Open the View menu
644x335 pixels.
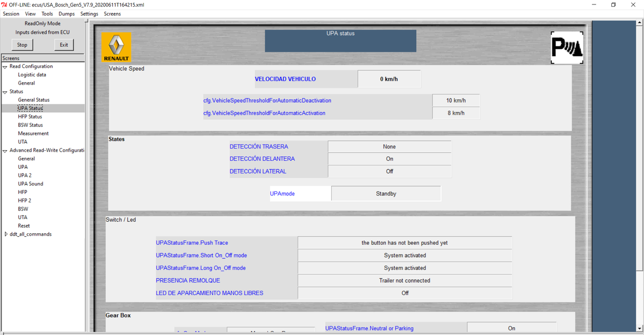tap(30, 14)
